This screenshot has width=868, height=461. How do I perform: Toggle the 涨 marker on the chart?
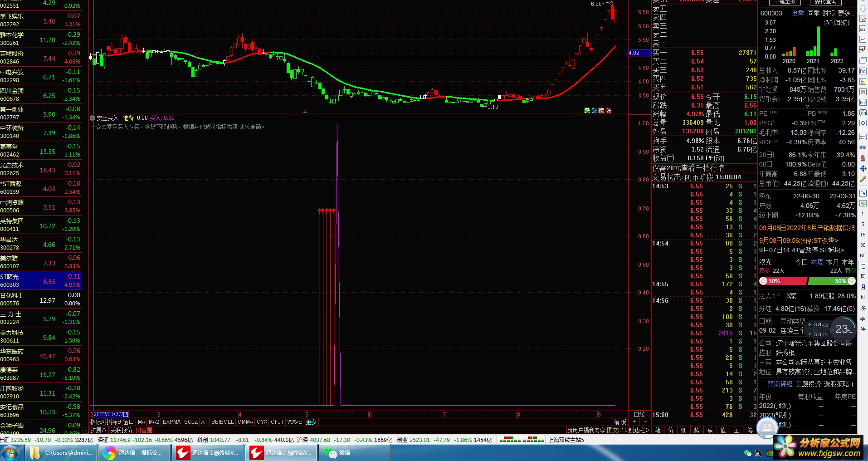(608, 110)
